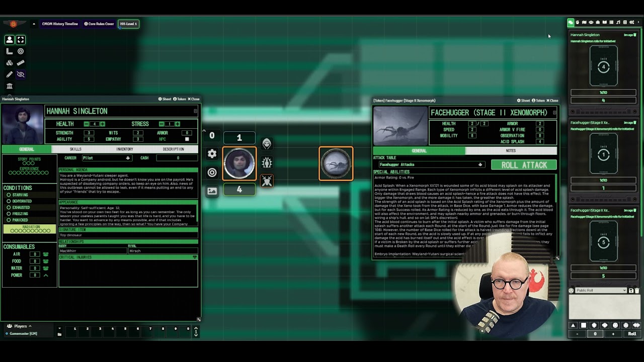Toggle the Freezing condition
This screenshot has width=644, height=362.
9,214
